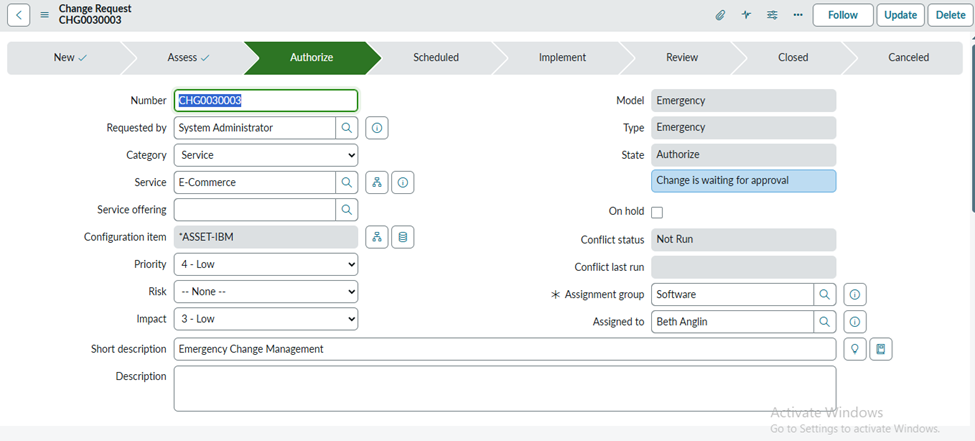
Task: Select the Scheduled stage in the workflow
Action: 436,58
